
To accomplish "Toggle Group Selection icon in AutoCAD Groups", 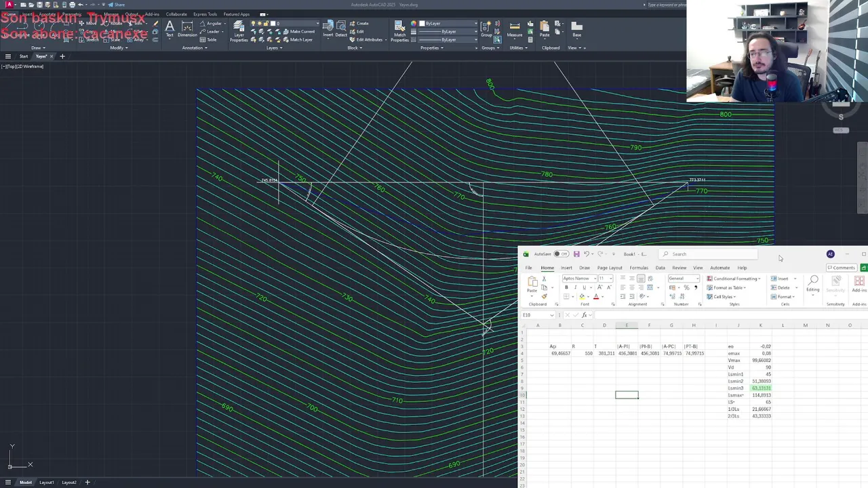I will click(x=498, y=39).
